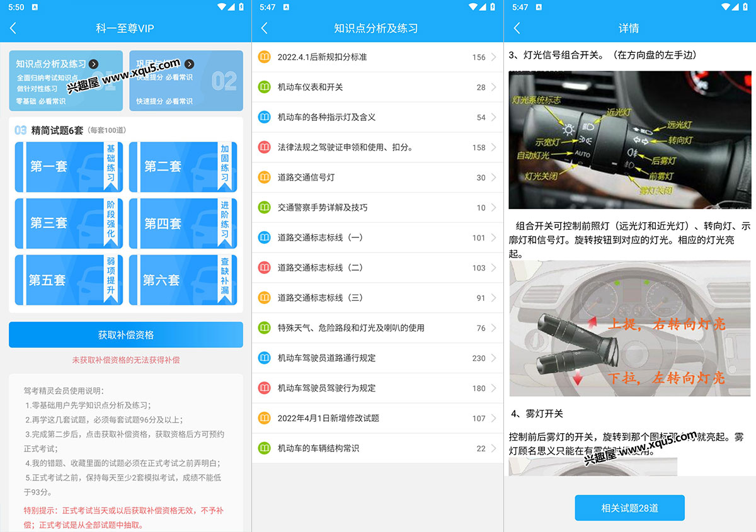Expand chevron for 道路交通标志标线（三） row
Image resolution: width=756 pixels, height=532 pixels.
tap(493, 298)
